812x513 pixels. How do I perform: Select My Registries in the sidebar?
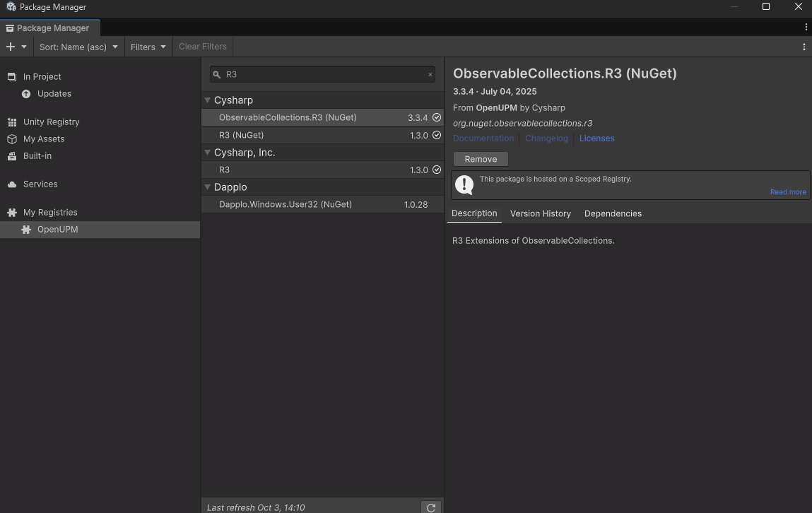pos(50,212)
